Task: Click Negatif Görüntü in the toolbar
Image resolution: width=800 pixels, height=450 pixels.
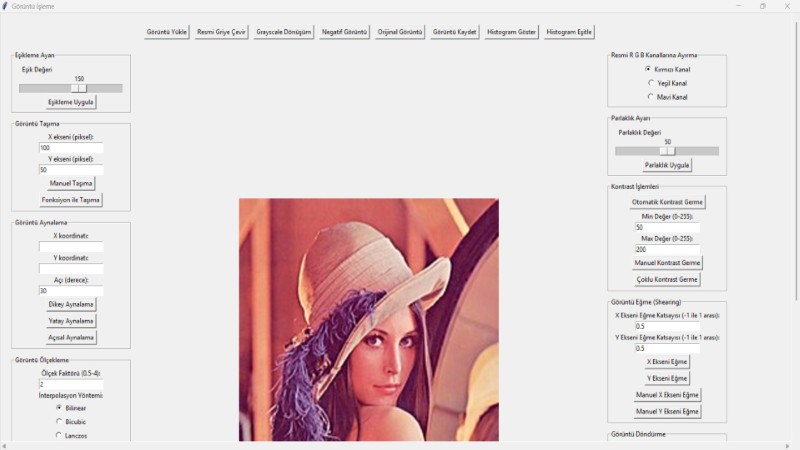Action: (345, 32)
